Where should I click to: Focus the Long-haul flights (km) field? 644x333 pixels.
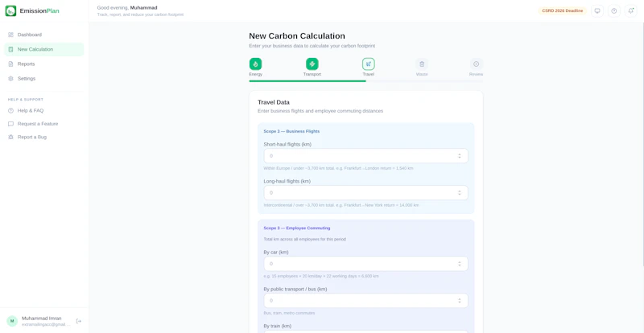(366, 192)
